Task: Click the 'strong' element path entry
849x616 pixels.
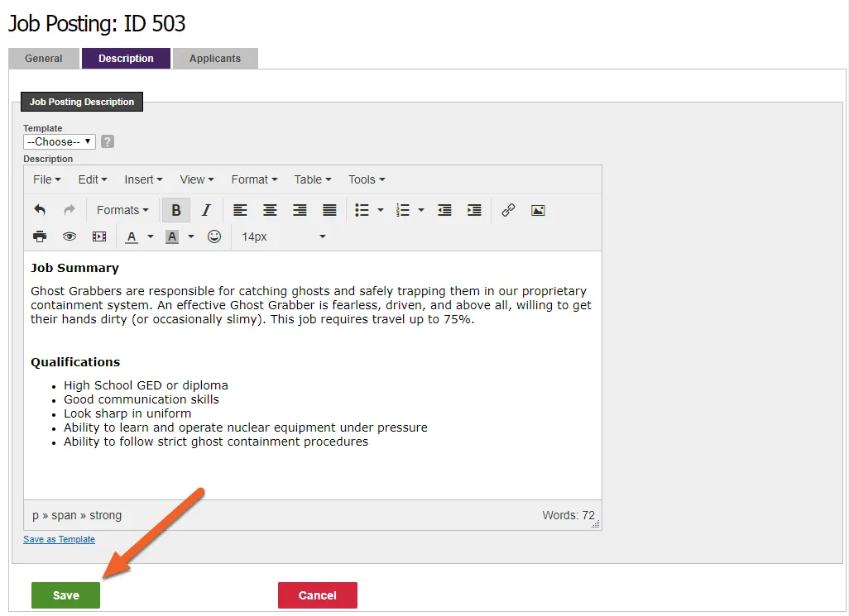Action: [106, 515]
